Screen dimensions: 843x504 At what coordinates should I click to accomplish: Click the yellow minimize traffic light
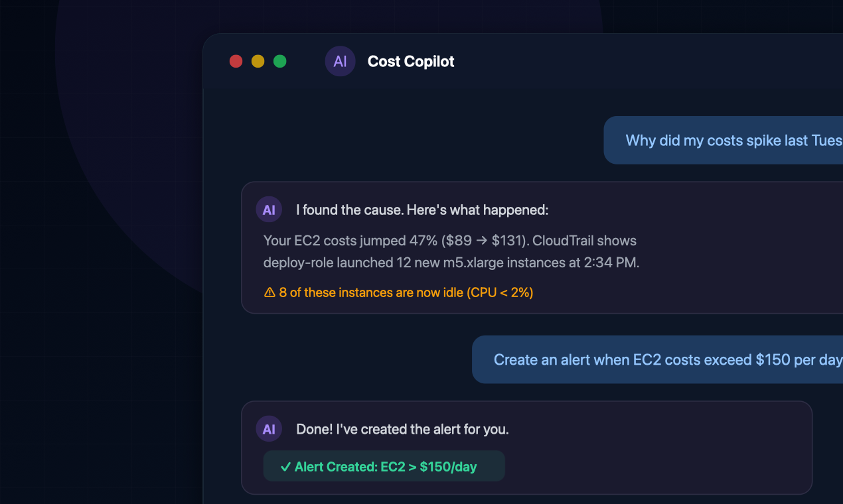click(258, 61)
